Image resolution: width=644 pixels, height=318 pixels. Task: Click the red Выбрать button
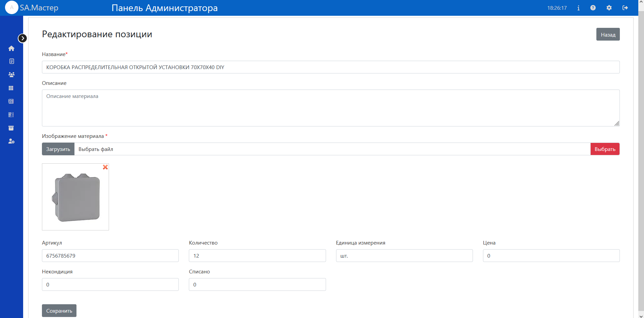pyautogui.click(x=605, y=149)
